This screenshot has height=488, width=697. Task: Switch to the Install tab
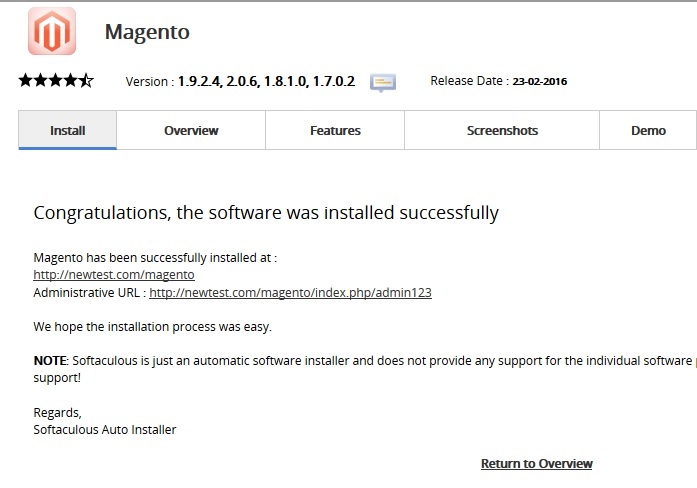click(68, 131)
